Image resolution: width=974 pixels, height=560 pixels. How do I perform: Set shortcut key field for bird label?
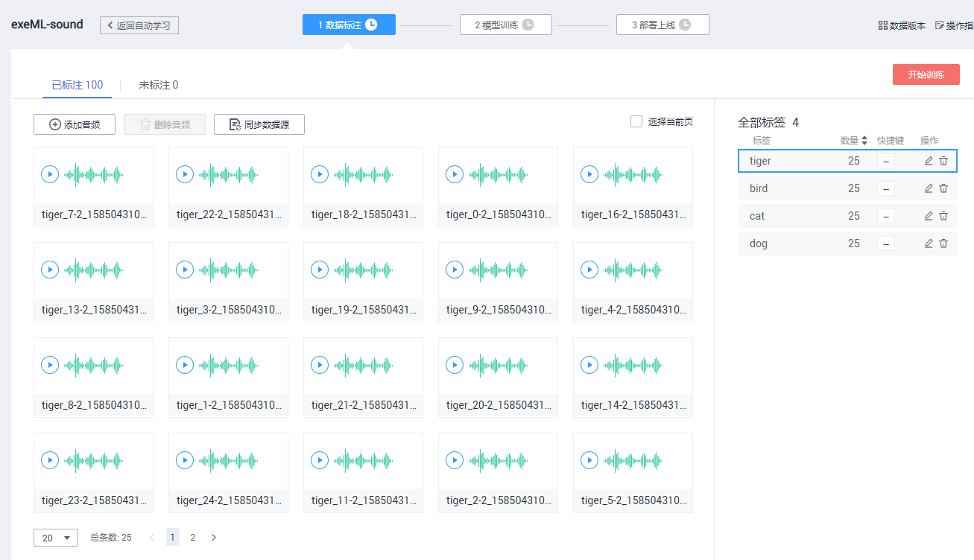coord(886,188)
